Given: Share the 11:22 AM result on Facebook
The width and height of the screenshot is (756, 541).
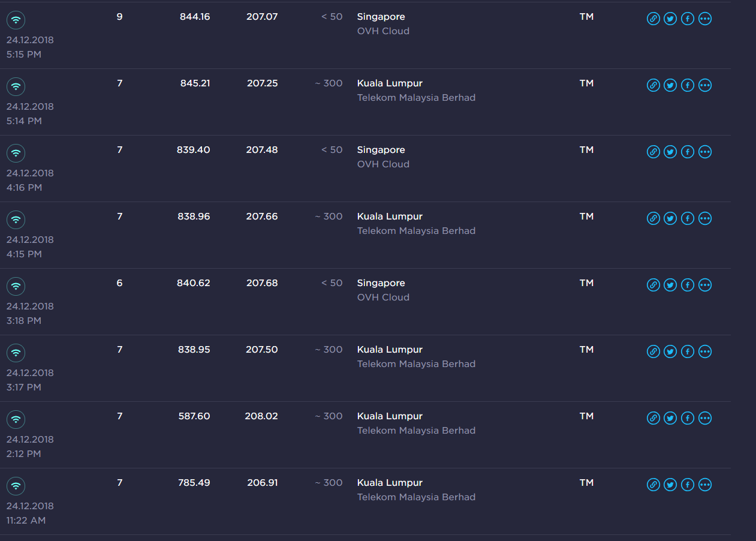Looking at the screenshot, I should click(688, 485).
